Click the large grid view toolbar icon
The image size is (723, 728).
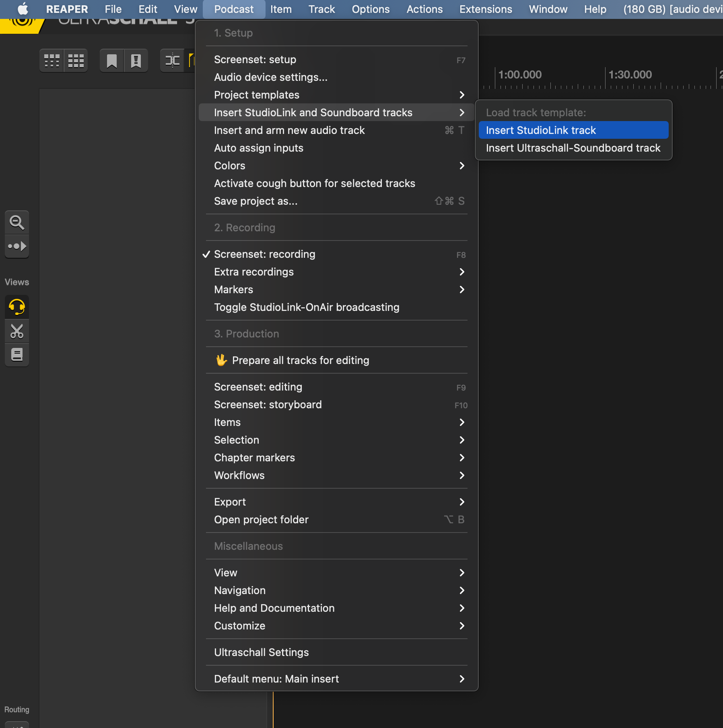[x=76, y=61]
